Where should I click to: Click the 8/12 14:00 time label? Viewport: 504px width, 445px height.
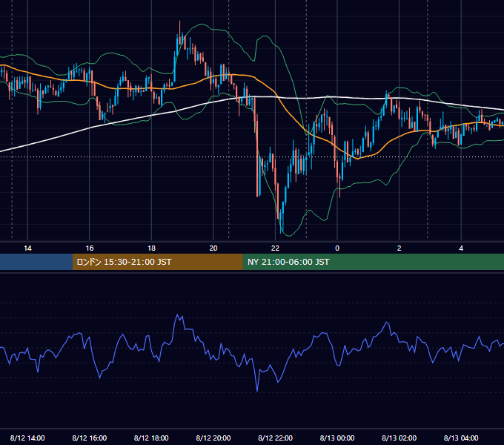coord(27,438)
